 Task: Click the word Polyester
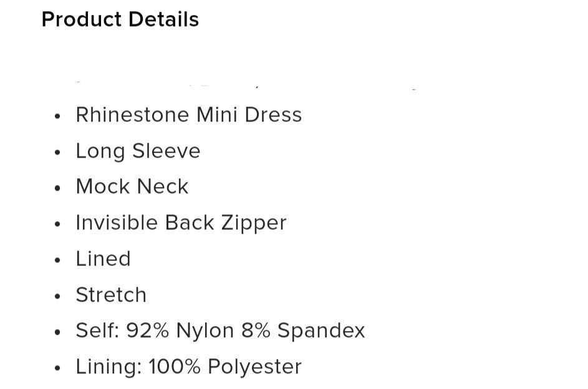(x=254, y=367)
